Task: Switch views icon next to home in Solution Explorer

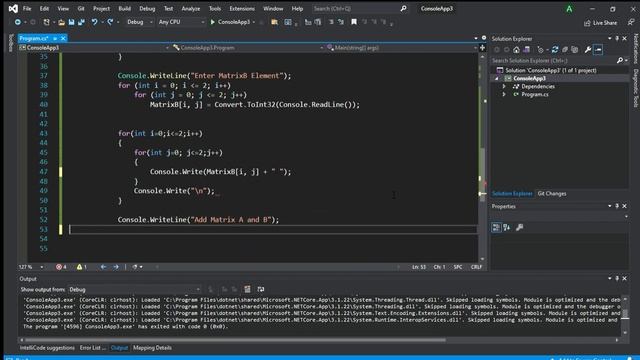Action: pyautogui.click(x=527, y=50)
